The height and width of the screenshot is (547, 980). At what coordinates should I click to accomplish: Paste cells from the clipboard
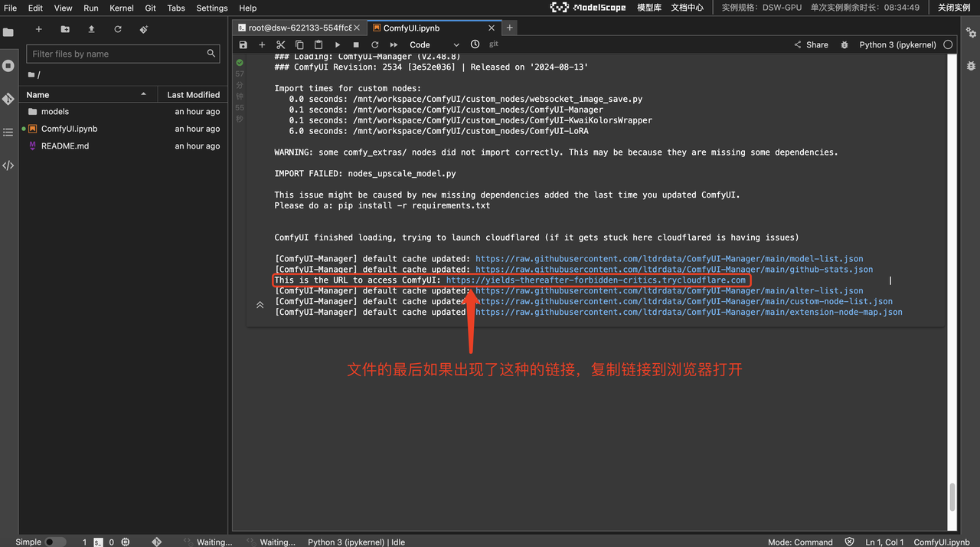pyautogui.click(x=318, y=44)
